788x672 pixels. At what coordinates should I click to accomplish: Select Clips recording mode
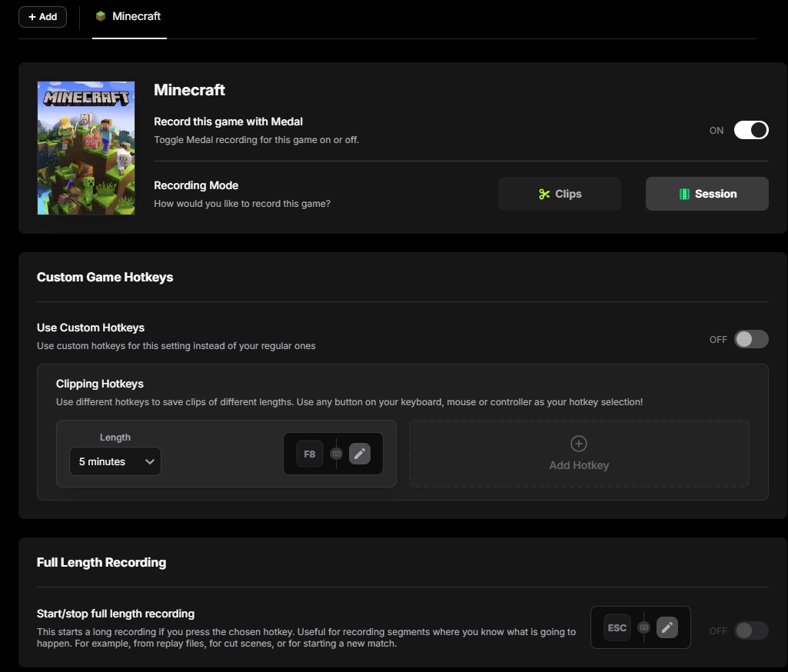tap(560, 194)
